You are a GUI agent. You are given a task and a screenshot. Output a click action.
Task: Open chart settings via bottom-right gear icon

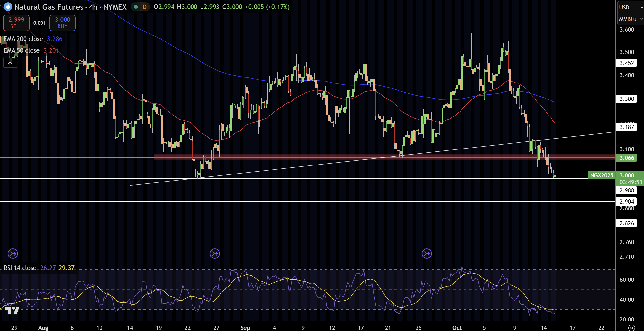tap(632, 327)
